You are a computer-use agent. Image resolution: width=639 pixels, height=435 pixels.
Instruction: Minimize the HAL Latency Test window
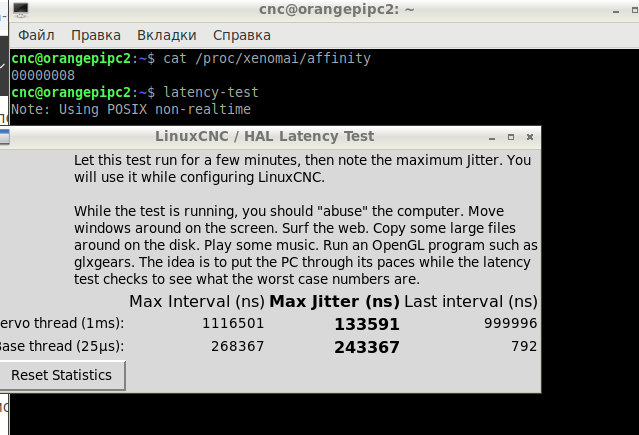click(x=492, y=138)
